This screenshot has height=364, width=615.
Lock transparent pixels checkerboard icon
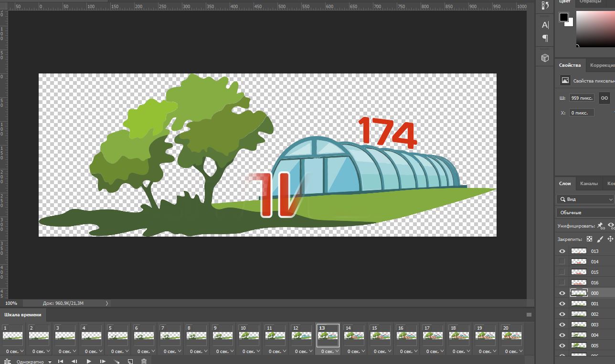[x=590, y=239]
